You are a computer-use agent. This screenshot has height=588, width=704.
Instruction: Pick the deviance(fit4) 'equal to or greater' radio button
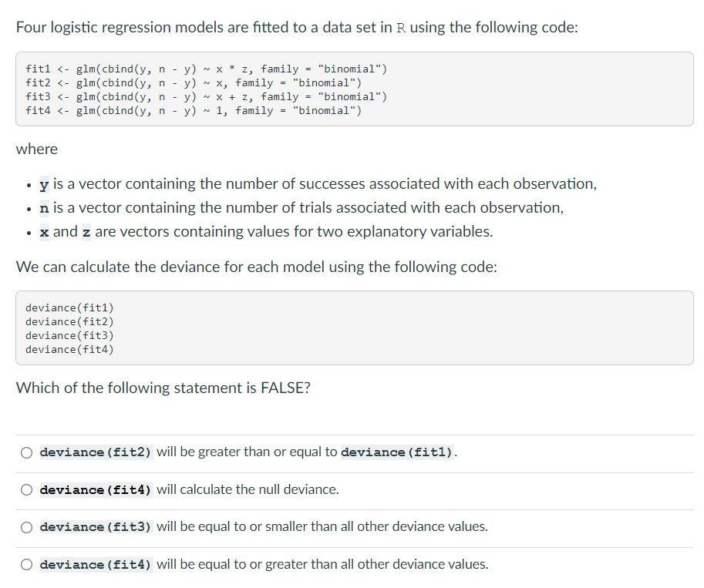26,565
